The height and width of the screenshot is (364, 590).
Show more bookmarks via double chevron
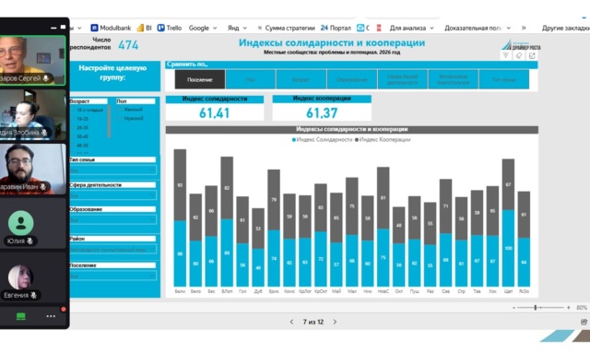524,28
